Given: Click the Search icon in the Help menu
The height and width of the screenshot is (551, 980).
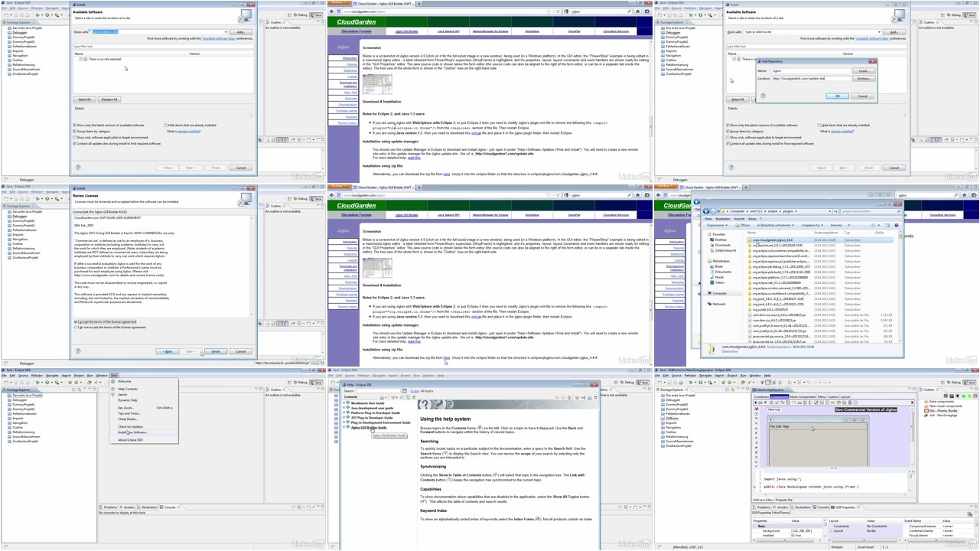Looking at the screenshot, I should click(x=112, y=394).
